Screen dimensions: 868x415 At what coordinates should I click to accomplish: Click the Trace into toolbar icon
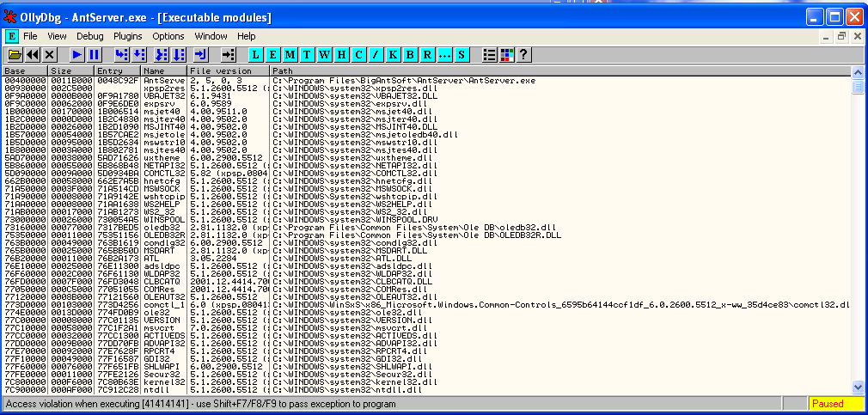pyautogui.click(x=161, y=54)
